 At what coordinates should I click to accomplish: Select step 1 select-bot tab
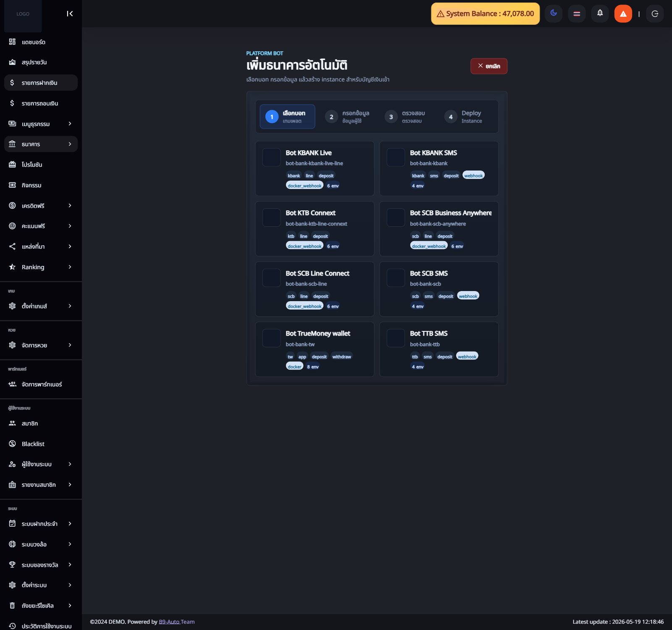(x=287, y=116)
